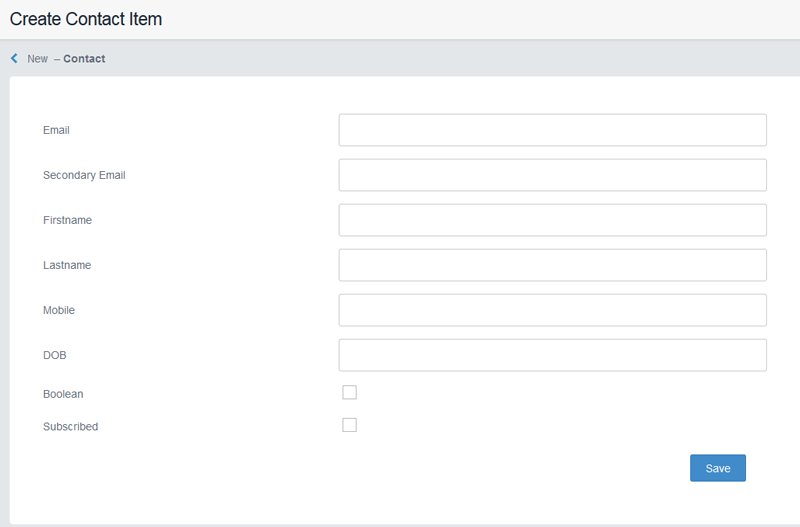This screenshot has height=527, width=800.
Task: Click the back chevron arrow icon
Action: [x=14, y=59]
